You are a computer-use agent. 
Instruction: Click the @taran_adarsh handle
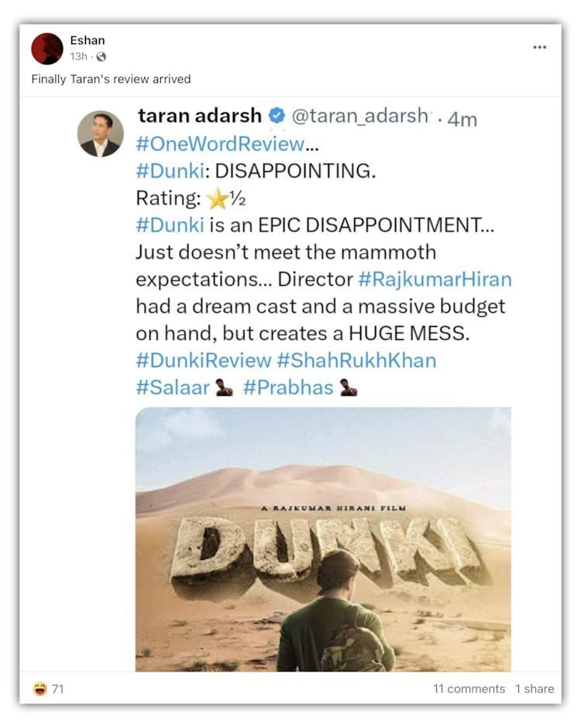coord(359,116)
